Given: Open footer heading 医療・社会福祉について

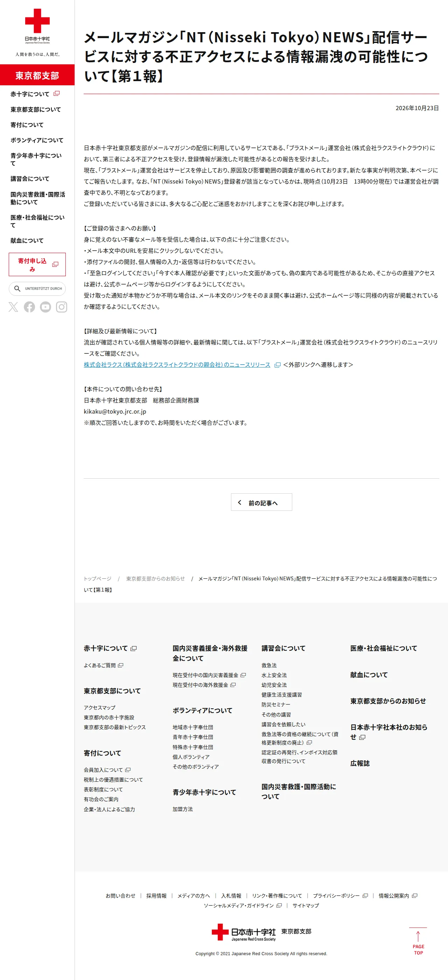Looking at the screenshot, I should point(384,648).
